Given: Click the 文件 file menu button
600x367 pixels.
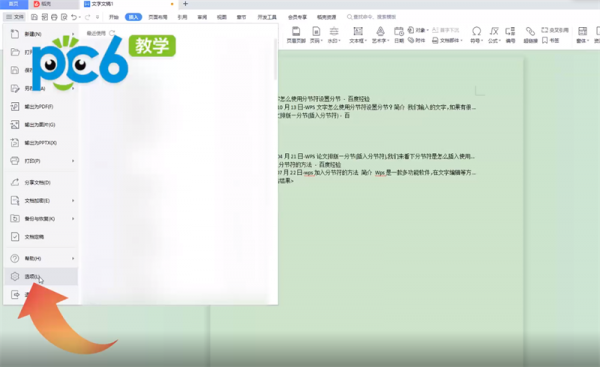Looking at the screenshot, I should point(15,17).
